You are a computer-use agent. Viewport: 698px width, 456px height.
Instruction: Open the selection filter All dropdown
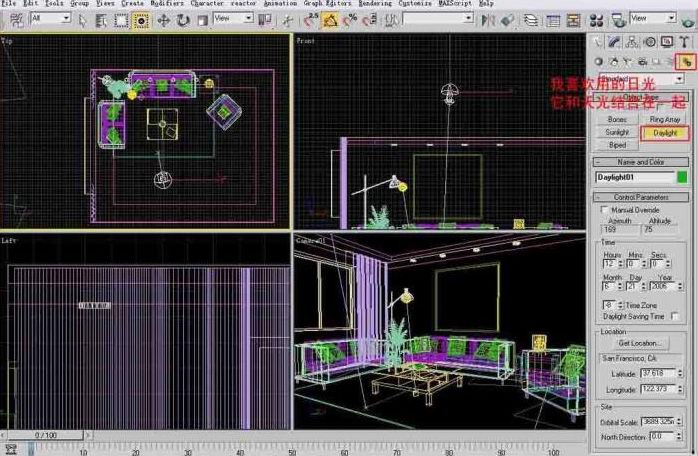click(49, 19)
